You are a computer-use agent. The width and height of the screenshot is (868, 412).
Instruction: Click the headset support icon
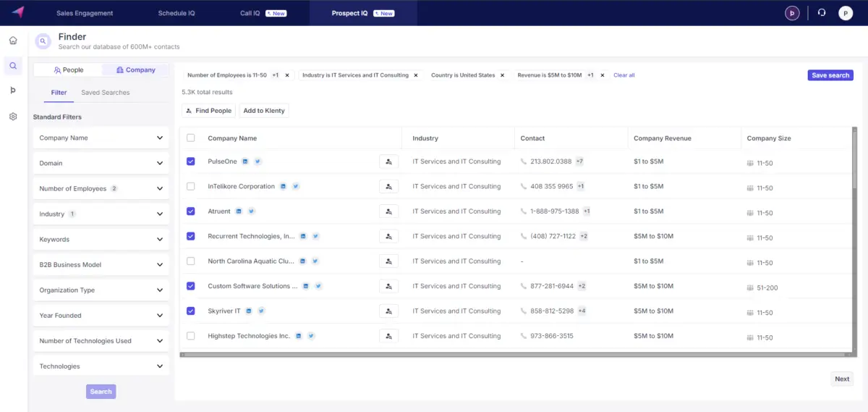[x=821, y=13]
